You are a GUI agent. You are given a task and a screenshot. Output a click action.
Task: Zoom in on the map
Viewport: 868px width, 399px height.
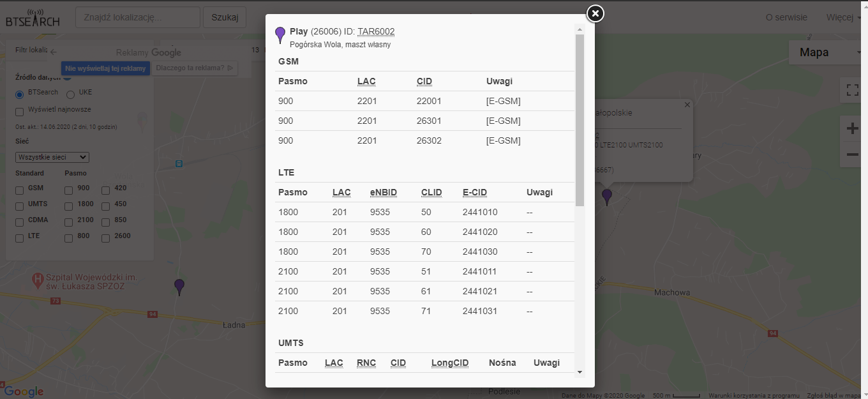pos(853,129)
